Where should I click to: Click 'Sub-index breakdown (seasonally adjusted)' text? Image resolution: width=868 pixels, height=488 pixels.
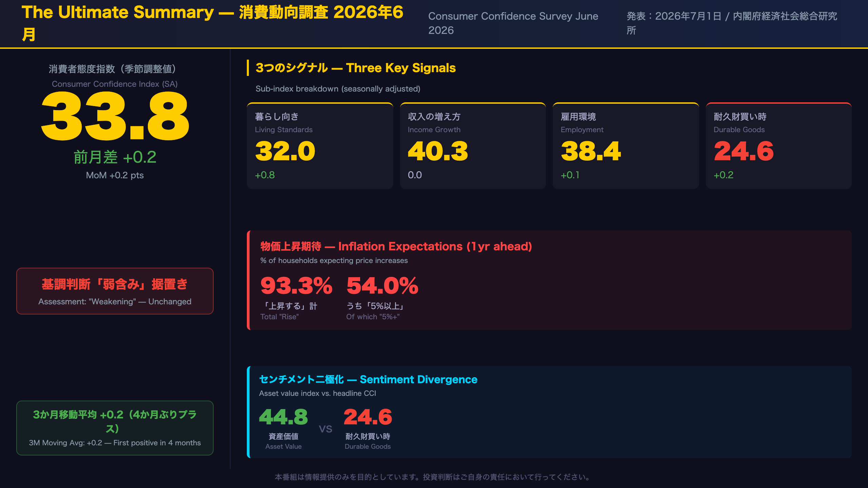click(338, 89)
